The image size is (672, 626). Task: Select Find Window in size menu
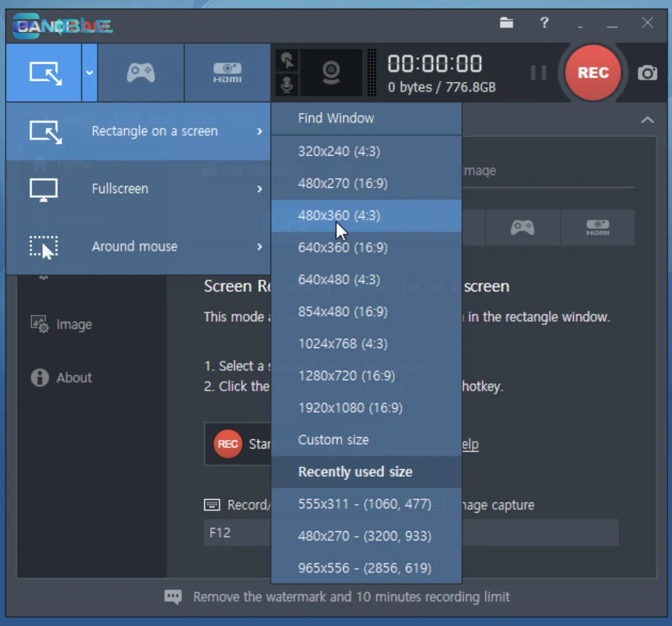point(336,118)
